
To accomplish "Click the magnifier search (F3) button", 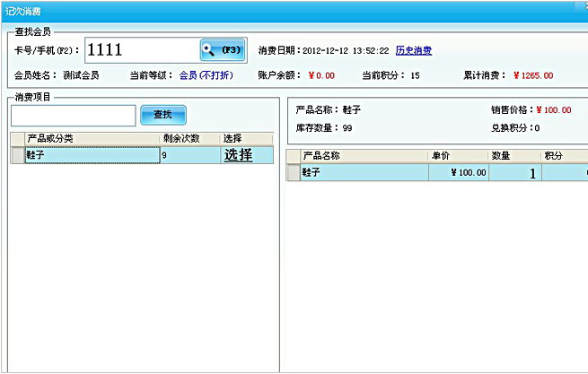I will coord(223,50).
